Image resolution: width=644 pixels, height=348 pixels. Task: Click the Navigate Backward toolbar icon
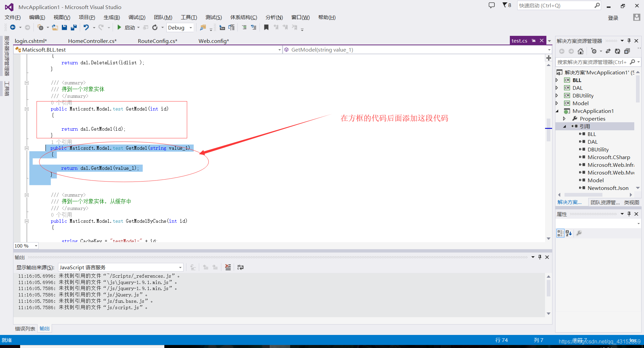pos(13,27)
